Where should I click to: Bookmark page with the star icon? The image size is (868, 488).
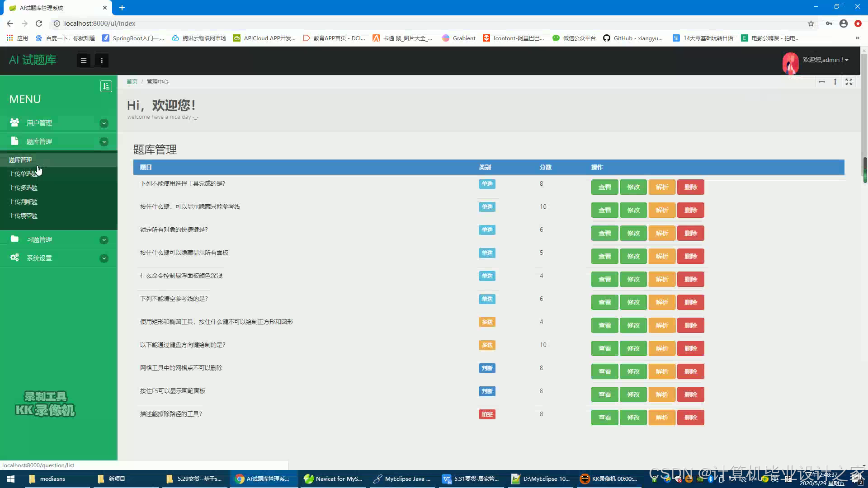(811, 23)
